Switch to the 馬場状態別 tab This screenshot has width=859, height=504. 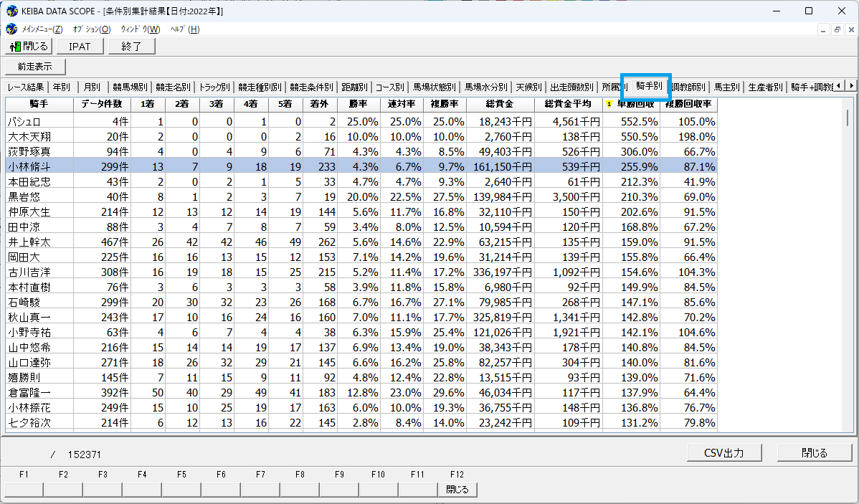435,87
